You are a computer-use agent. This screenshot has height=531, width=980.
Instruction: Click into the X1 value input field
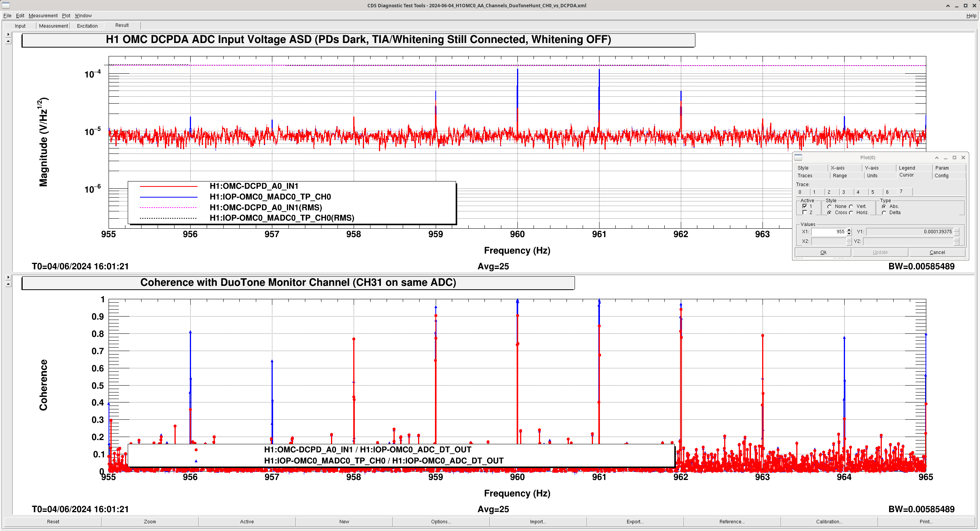[x=828, y=232]
